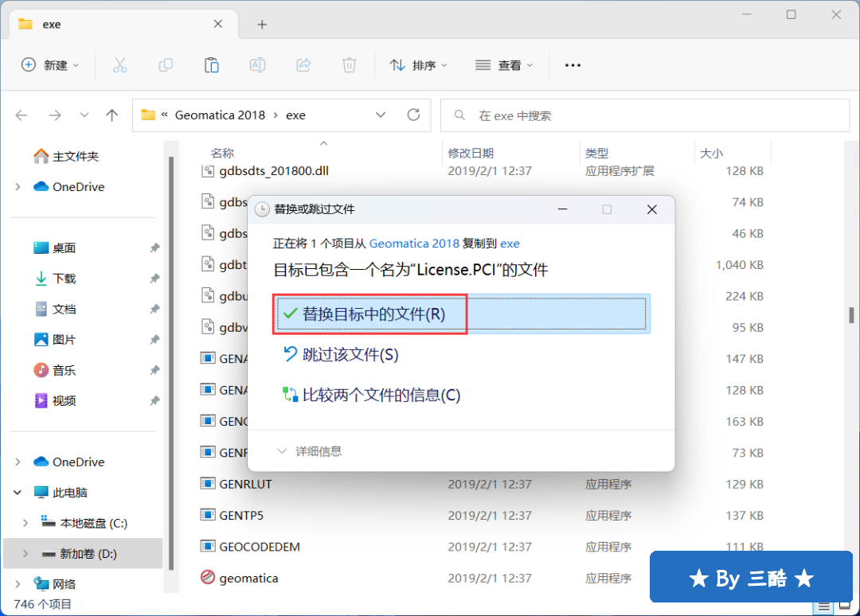Open Music (音乐) in sidebar

tap(55, 370)
